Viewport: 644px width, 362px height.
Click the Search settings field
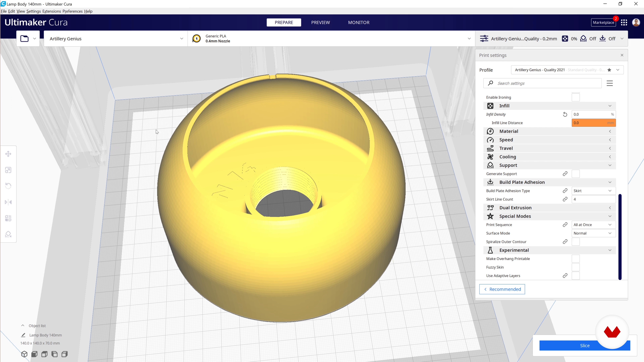point(543,83)
